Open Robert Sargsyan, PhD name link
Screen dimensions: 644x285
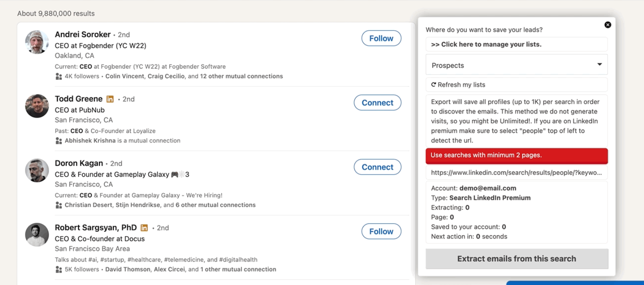point(95,228)
